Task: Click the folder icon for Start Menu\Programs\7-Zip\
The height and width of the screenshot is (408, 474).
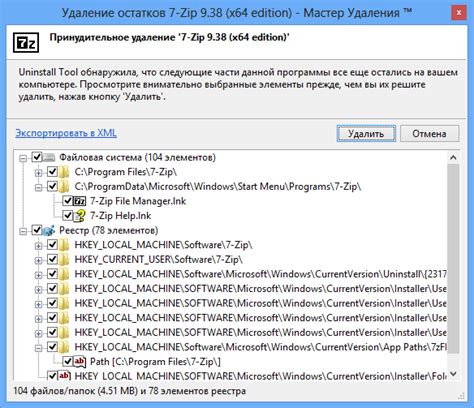Action: coord(64,187)
